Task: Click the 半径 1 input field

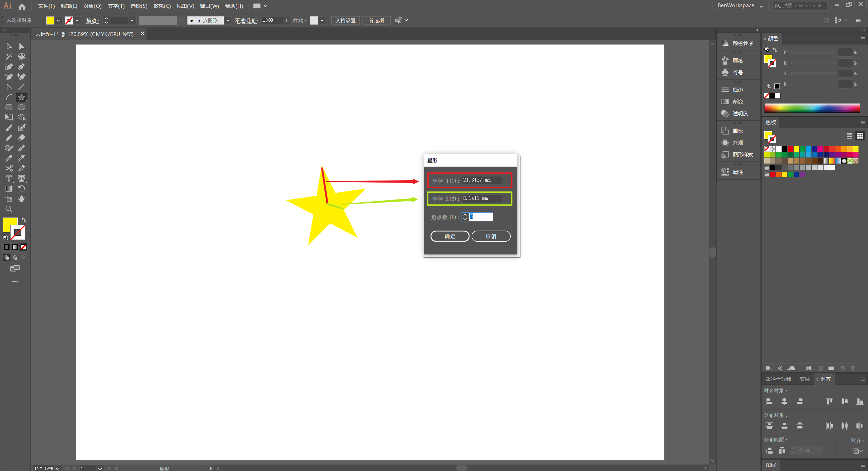Action: tap(481, 180)
